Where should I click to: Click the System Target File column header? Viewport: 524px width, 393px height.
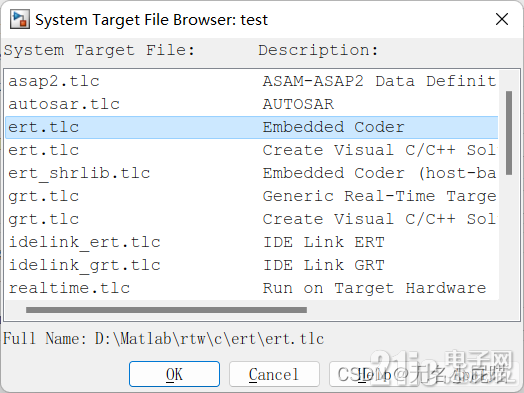tap(99, 50)
